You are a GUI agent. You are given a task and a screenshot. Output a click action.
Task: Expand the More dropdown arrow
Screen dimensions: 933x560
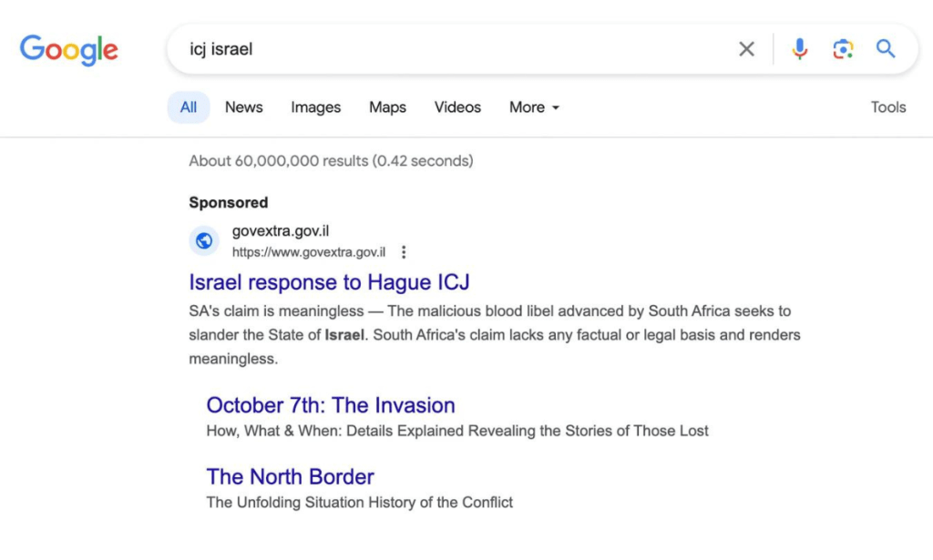point(556,107)
